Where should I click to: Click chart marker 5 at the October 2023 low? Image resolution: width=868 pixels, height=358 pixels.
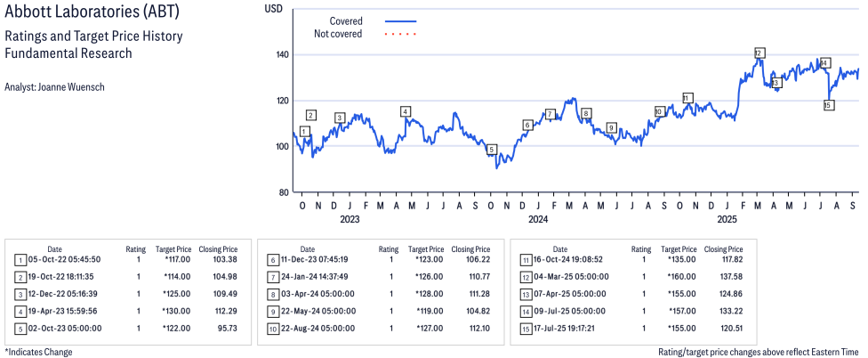492,149
